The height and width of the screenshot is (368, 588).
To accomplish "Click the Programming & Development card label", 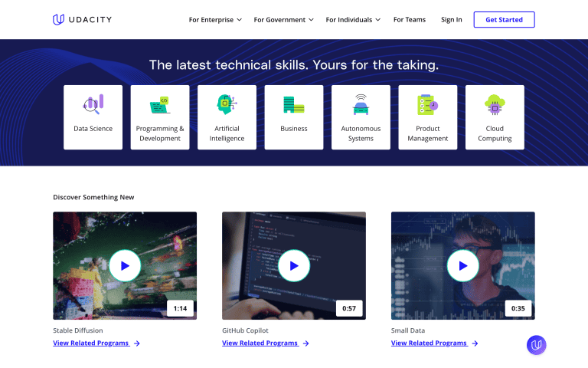I will [x=160, y=133].
